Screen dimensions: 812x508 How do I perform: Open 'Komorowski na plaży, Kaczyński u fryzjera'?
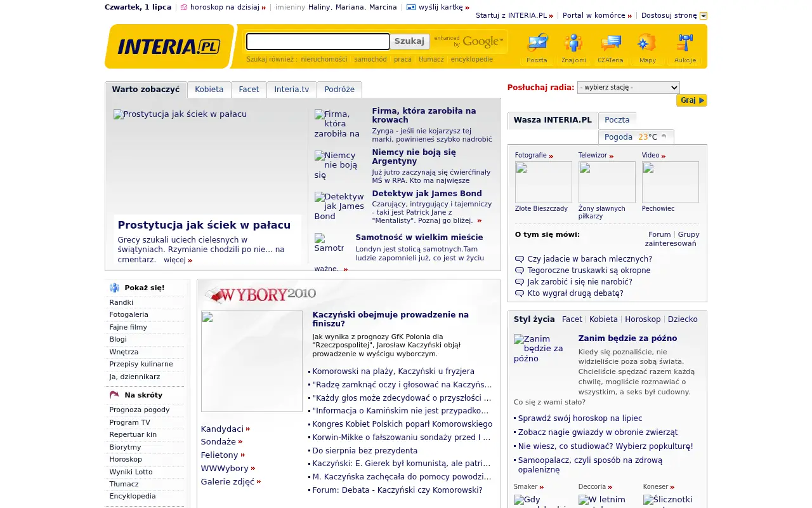[393, 371]
